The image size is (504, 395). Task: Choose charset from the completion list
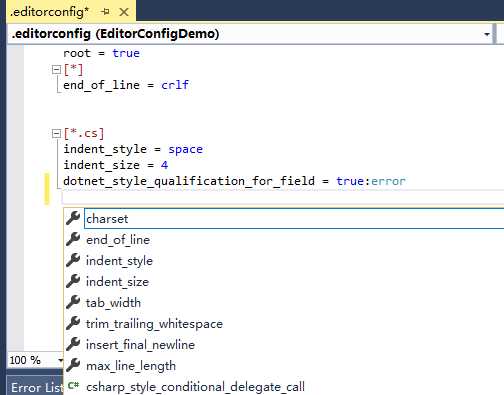coord(294,219)
